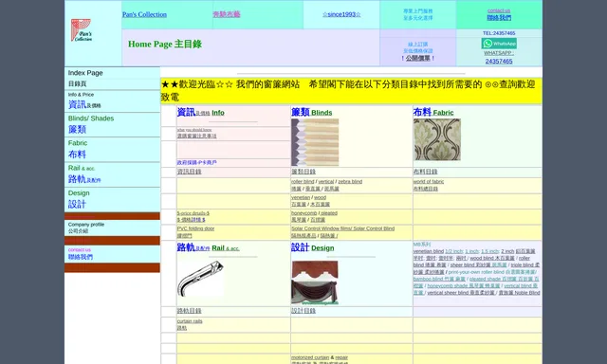The width and height of the screenshot is (607, 364).
Task: Open the PVC folding door link
Action: [x=195, y=228]
